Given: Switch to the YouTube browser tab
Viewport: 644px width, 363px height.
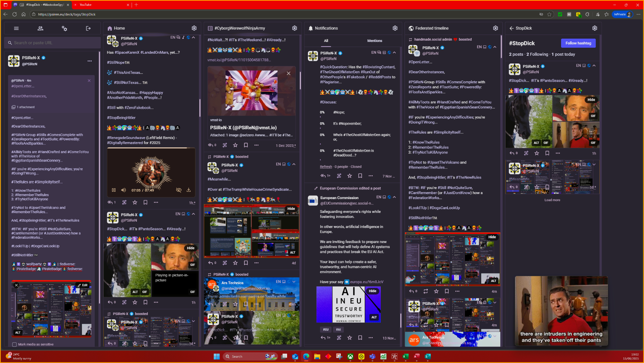Looking at the screenshot, I should coord(100,5).
